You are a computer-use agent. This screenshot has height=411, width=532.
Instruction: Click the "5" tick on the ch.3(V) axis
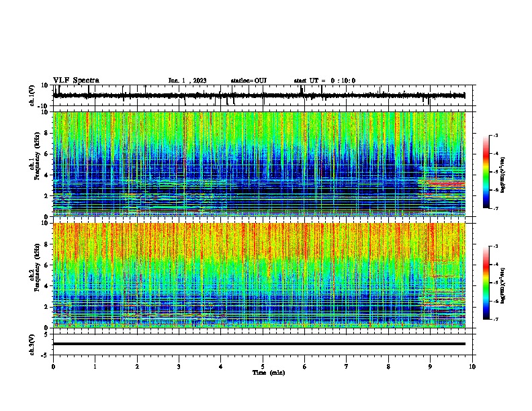pos(46,334)
